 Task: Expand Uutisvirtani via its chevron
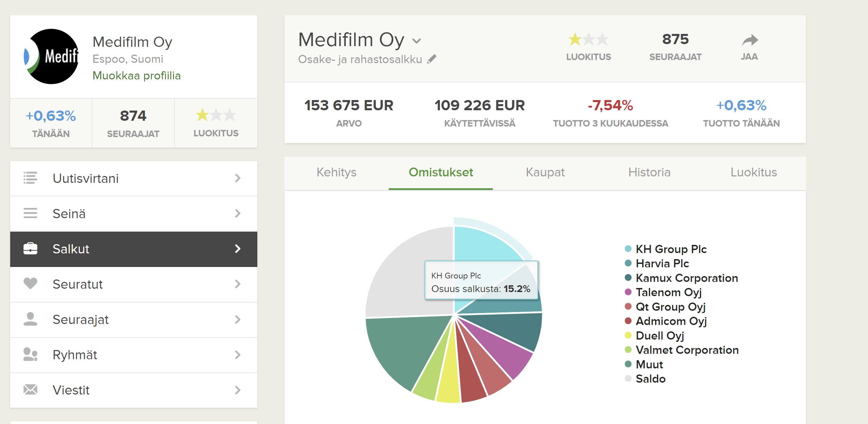tap(238, 178)
